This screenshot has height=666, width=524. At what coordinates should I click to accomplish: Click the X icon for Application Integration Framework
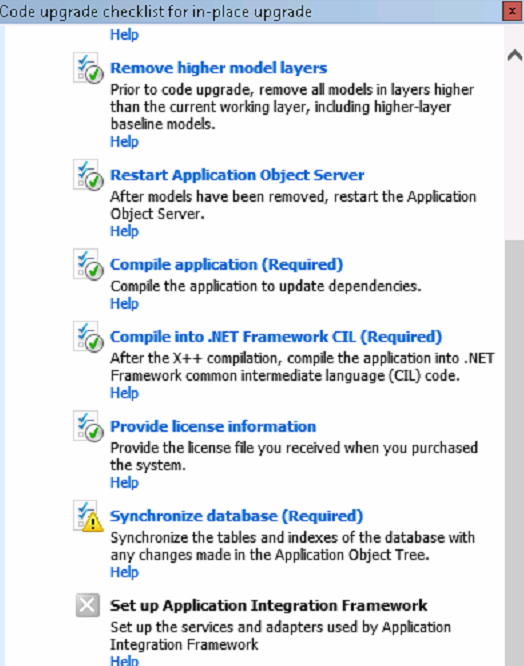(x=88, y=605)
